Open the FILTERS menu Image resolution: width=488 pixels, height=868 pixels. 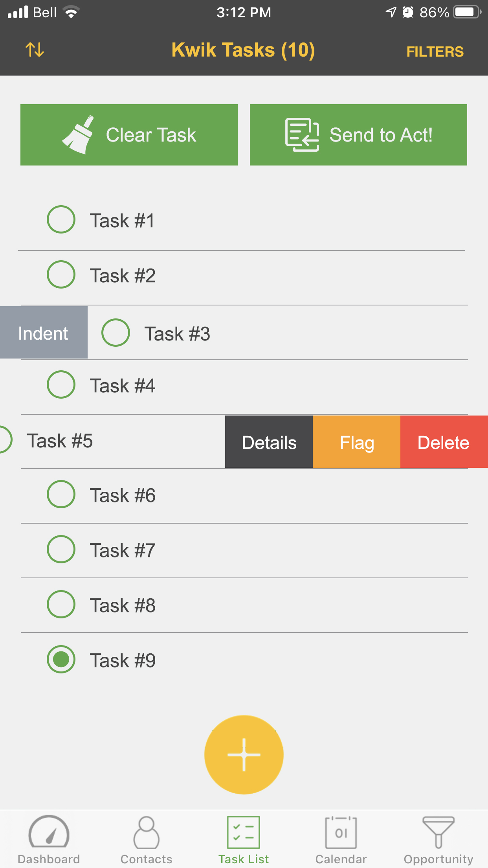click(435, 51)
